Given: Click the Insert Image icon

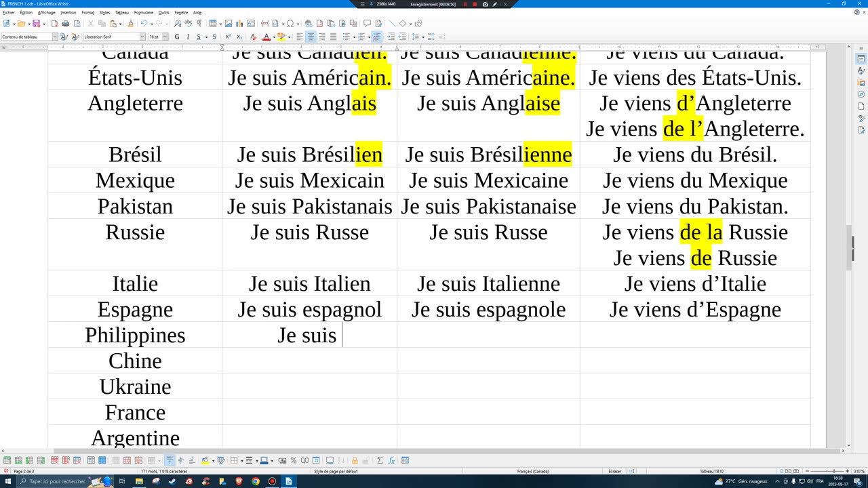Looking at the screenshot, I should (228, 24).
